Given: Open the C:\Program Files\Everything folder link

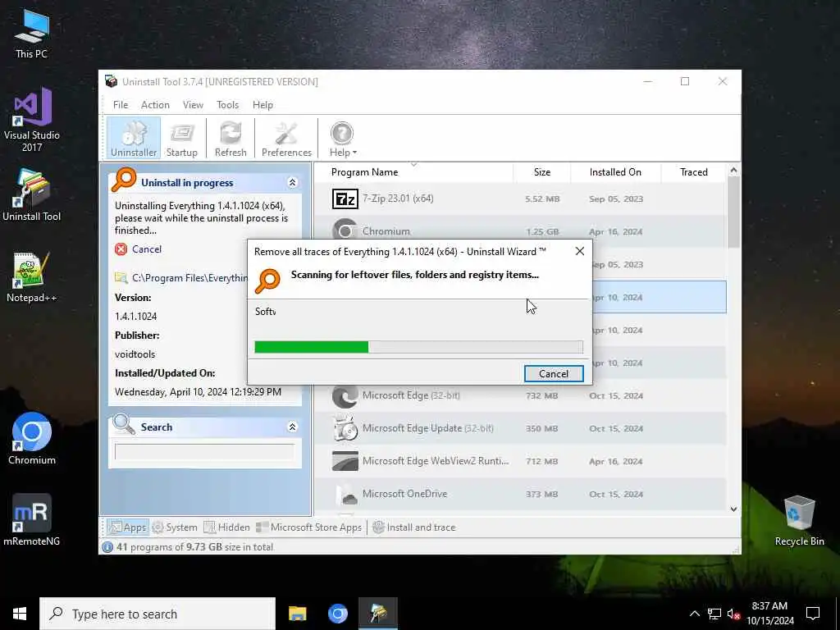Looking at the screenshot, I should 189,278.
